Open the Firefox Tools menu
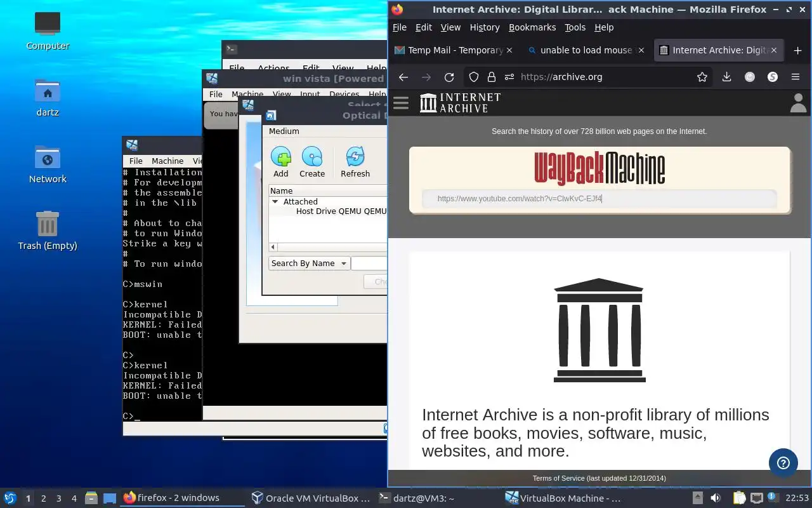Viewport: 812px width, 508px height. click(575, 27)
